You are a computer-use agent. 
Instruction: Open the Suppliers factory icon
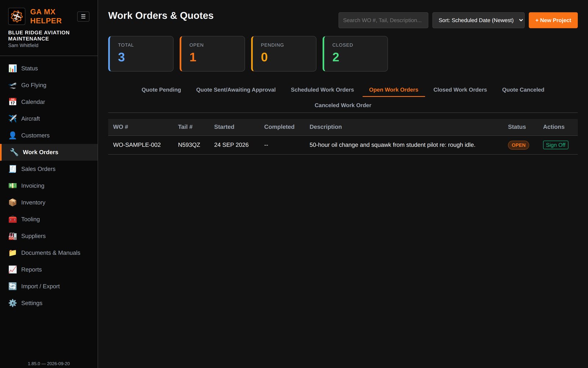(12, 236)
